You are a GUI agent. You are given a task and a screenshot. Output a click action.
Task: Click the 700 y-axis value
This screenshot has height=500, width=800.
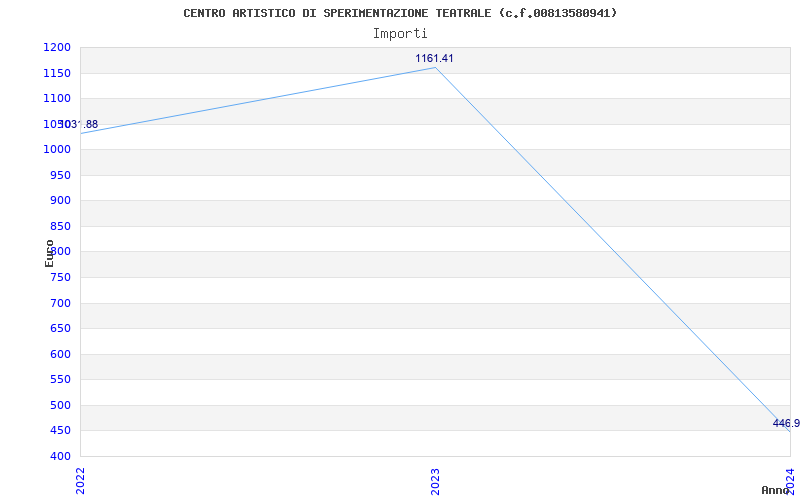[60, 303]
